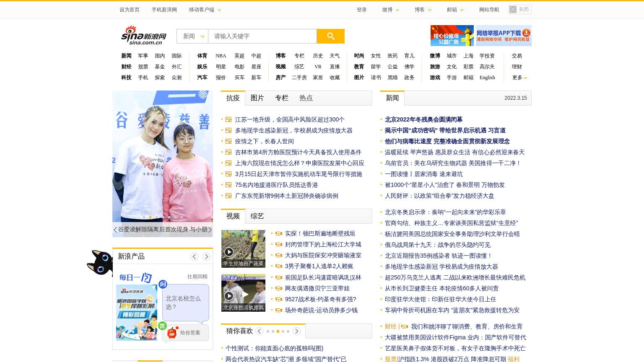
Task: Select the last page dot in 猜你喜欢
Action: (288, 331)
